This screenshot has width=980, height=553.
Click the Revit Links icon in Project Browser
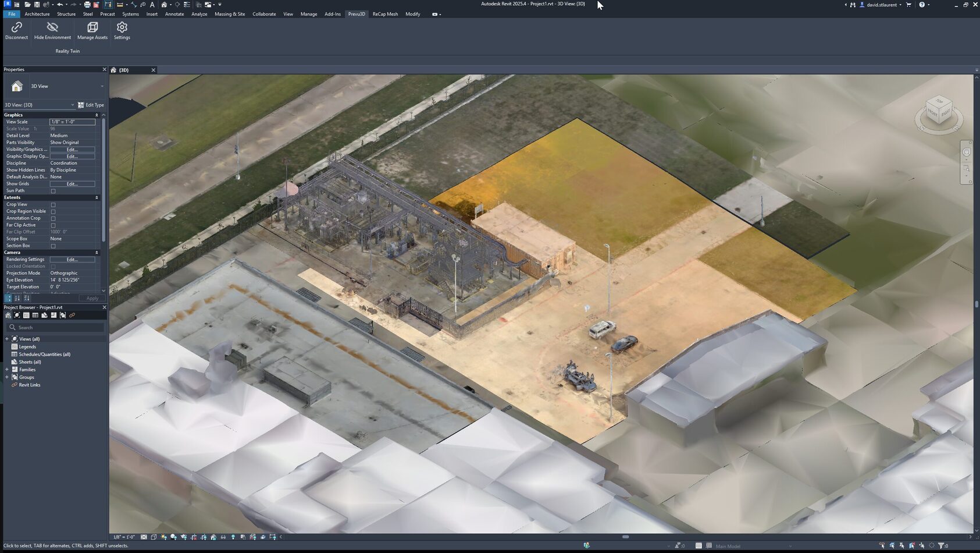[72, 315]
